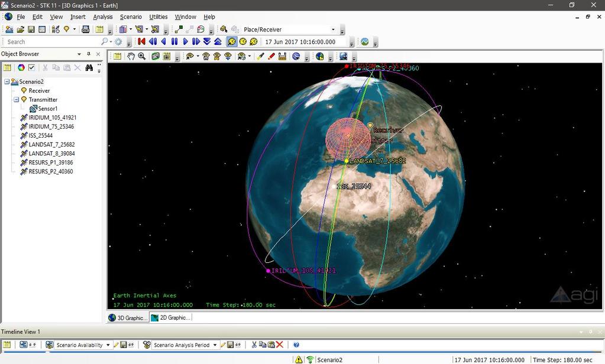Screen dimensions: 605x364
Task: Open the Report & Graph Manager icon
Action: pyautogui.click(x=123, y=30)
